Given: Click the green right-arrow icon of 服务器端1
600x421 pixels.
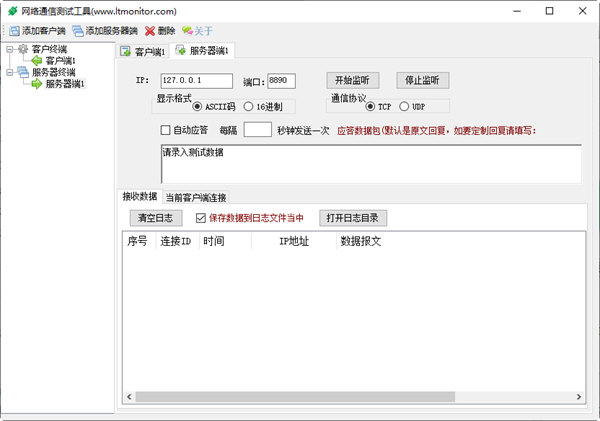Looking at the screenshot, I should coord(37,84).
